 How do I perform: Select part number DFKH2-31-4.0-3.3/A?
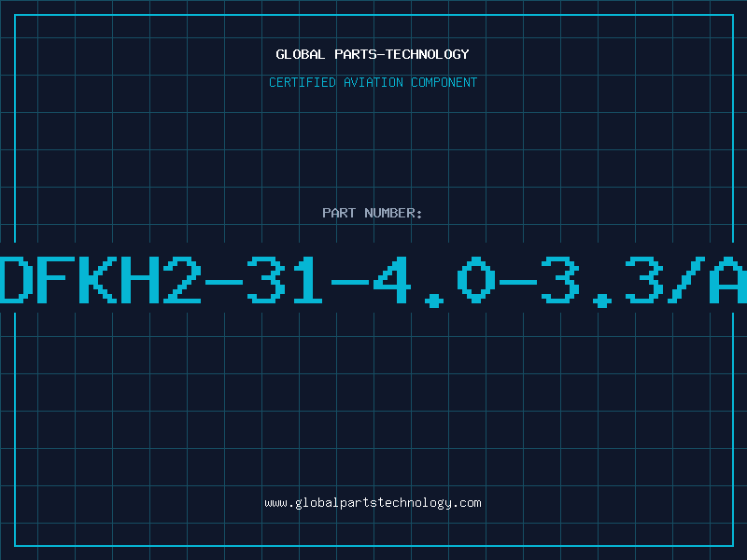click(373, 281)
